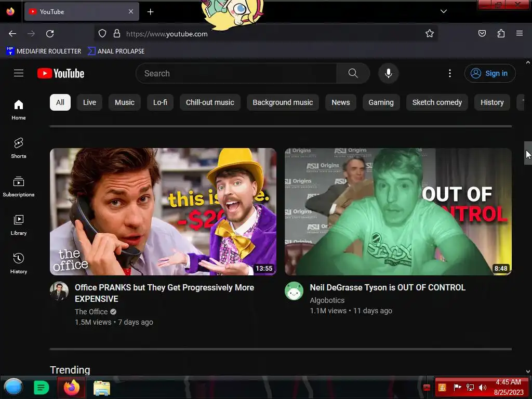The width and height of the screenshot is (532, 399).
Task: Open a new browser tab
Action: point(150,12)
